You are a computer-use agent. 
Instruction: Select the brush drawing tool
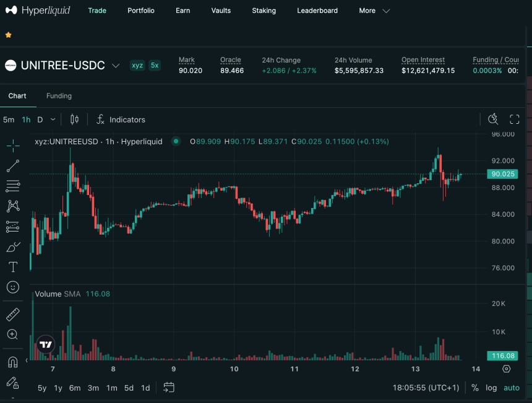coord(13,247)
